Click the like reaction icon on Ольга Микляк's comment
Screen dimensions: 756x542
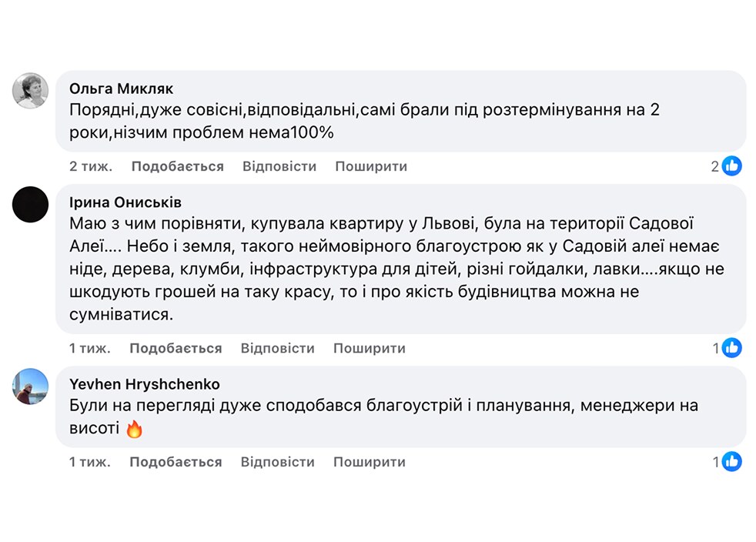click(731, 166)
